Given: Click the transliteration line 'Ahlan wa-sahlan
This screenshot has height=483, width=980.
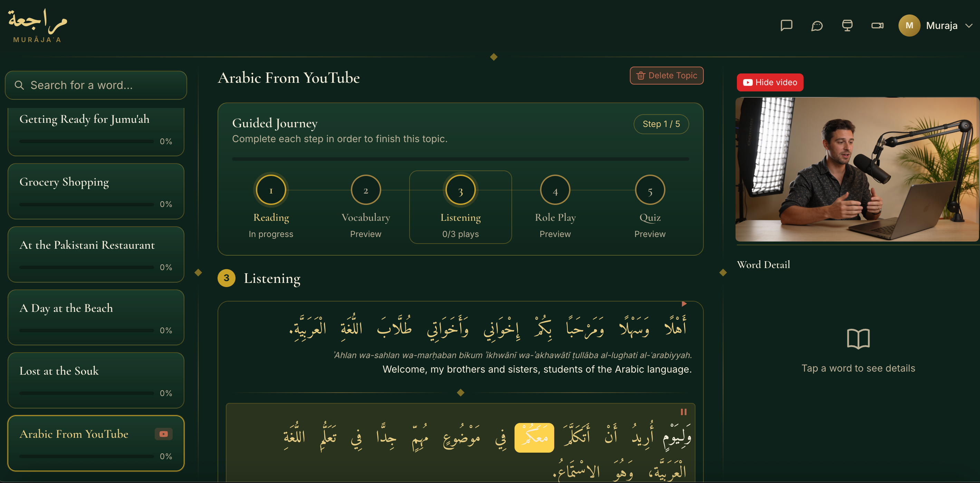Looking at the screenshot, I should click(x=512, y=355).
